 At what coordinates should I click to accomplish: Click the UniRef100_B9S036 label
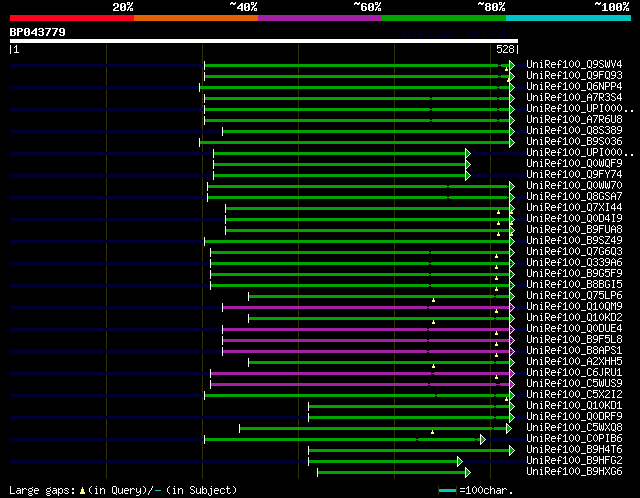coord(574,142)
